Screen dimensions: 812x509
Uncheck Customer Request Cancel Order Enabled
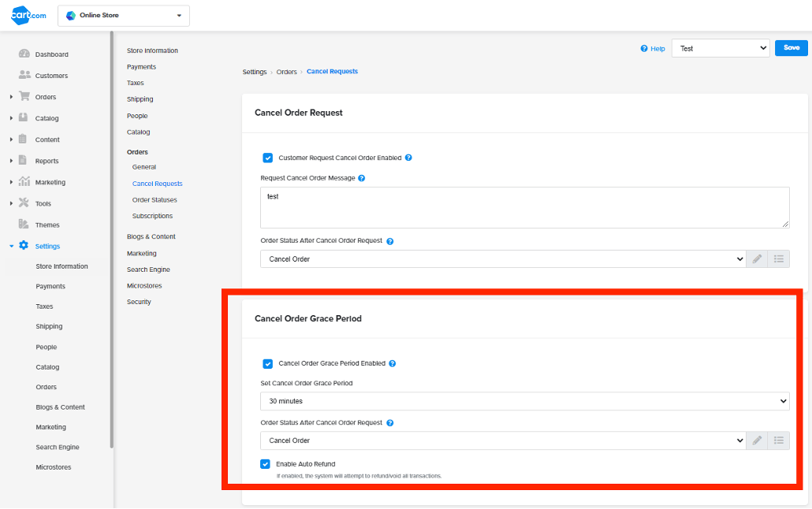click(268, 158)
